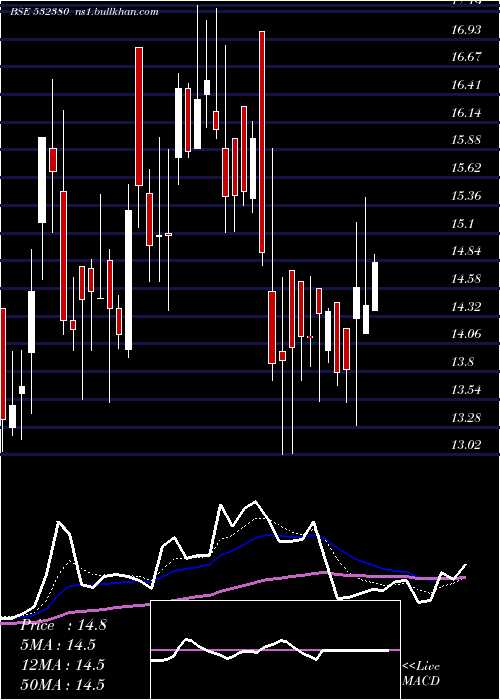Select the 15.62 price axis label

pos(466,168)
